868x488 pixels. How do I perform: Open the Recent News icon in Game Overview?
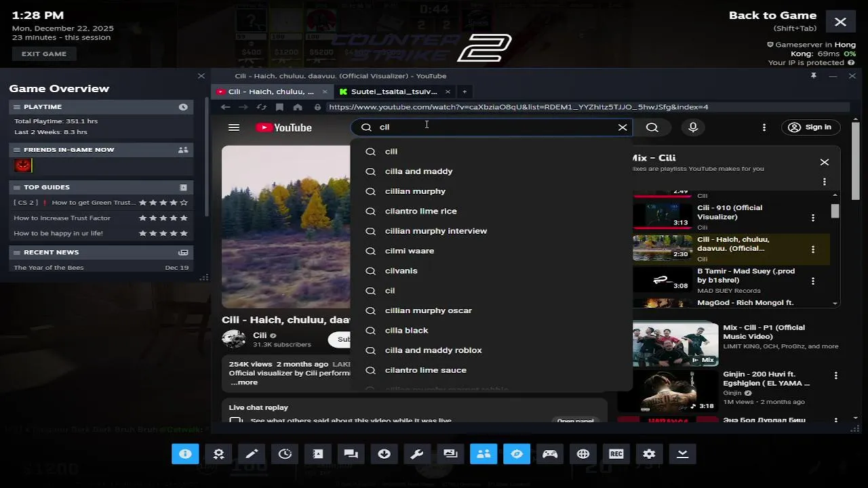(183, 252)
